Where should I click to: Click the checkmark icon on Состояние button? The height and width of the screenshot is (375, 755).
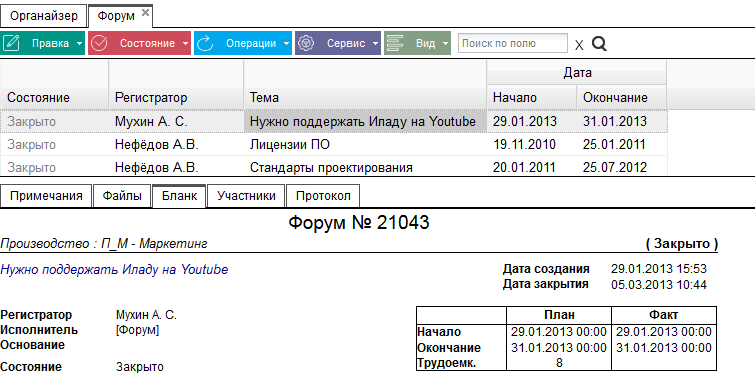coord(99,43)
